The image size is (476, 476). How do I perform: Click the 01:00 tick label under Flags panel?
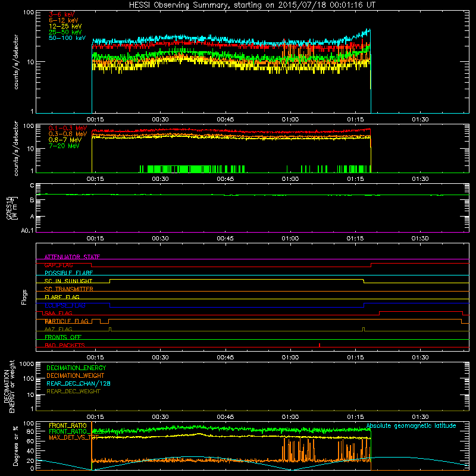point(290,358)
